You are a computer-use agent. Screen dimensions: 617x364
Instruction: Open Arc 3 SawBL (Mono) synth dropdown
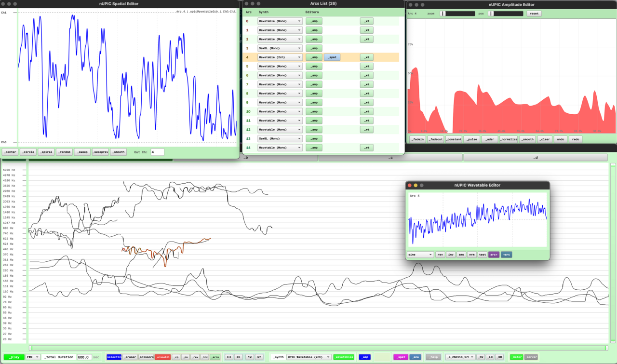[280, 48]
